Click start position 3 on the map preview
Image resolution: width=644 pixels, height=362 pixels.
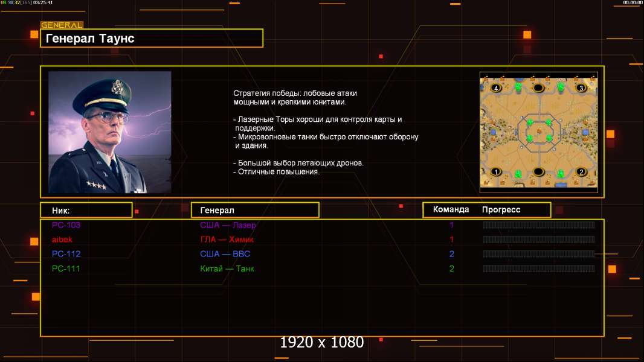[x=581, y=87]
